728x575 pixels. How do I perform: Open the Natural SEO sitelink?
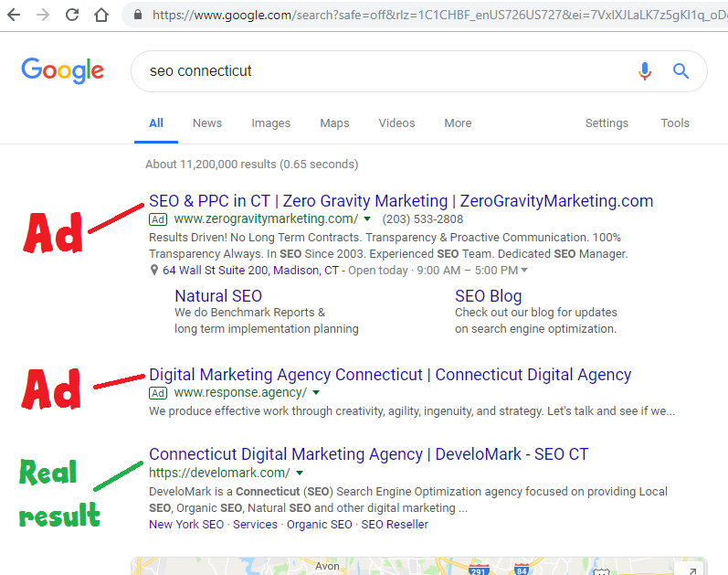218,296
